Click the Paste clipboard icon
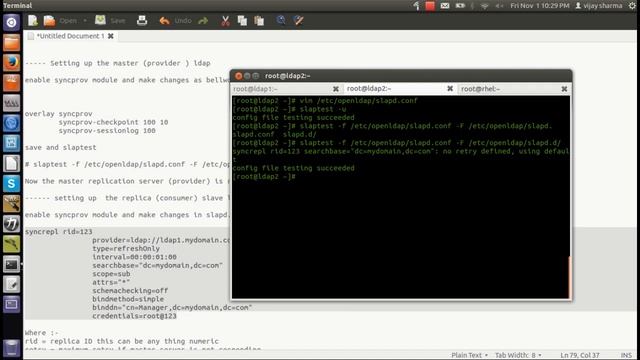640x360 pixels. pos(259,20)
